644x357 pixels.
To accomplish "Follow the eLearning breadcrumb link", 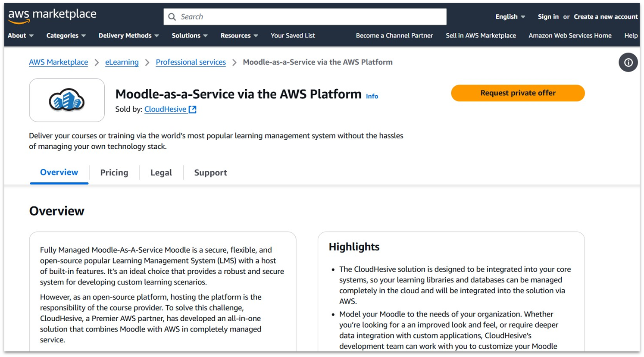I will pyautogui.click(x=122, y=62).
